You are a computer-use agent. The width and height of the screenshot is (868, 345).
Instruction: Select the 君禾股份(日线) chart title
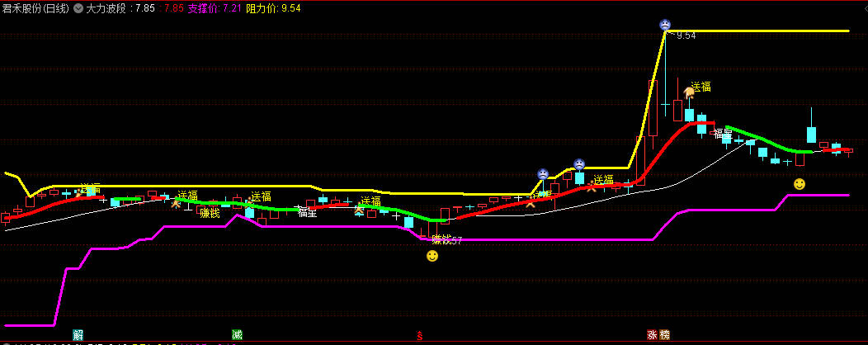coord(35,9)
